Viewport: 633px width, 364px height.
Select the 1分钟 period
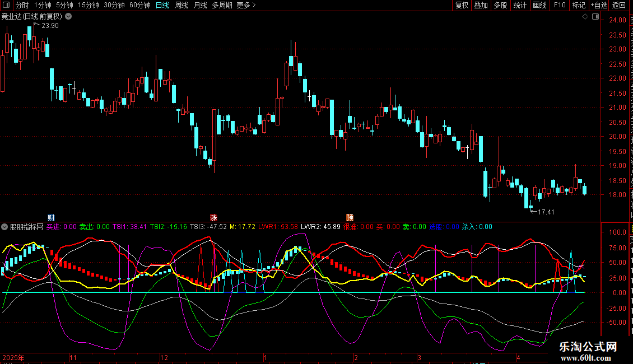[43, 5]
